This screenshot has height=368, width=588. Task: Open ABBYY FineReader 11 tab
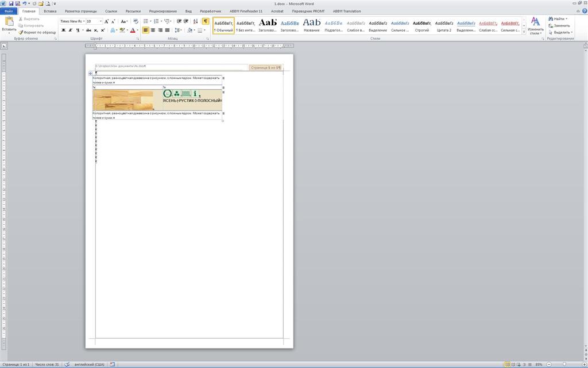pos(246,11)
